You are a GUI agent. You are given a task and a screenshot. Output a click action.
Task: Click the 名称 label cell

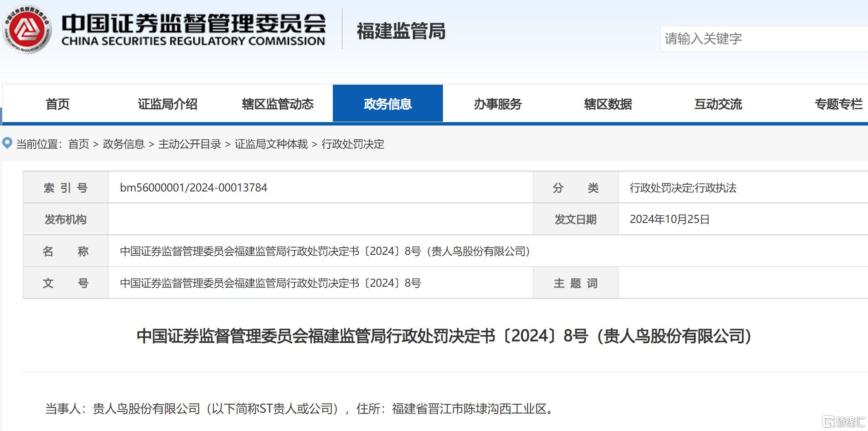point(65,251)
